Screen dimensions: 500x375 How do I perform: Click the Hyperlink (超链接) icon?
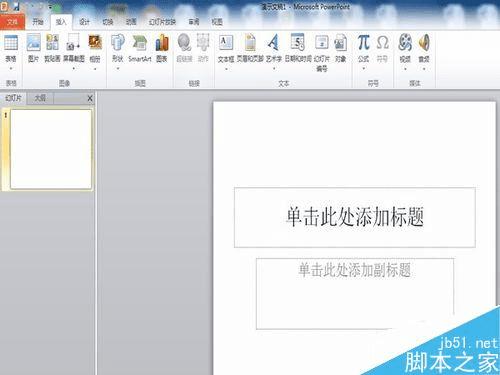184,43
